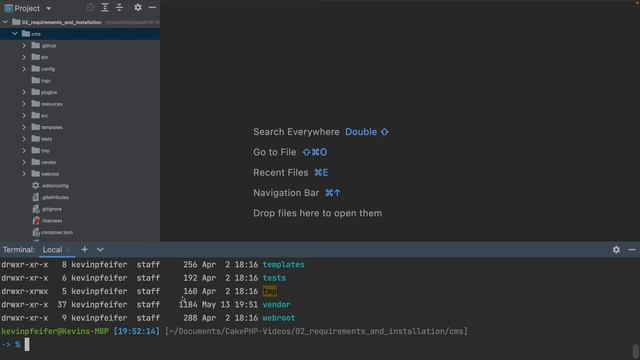Select the .gitattributes file name
640x360 pixels.
(55, 198)
